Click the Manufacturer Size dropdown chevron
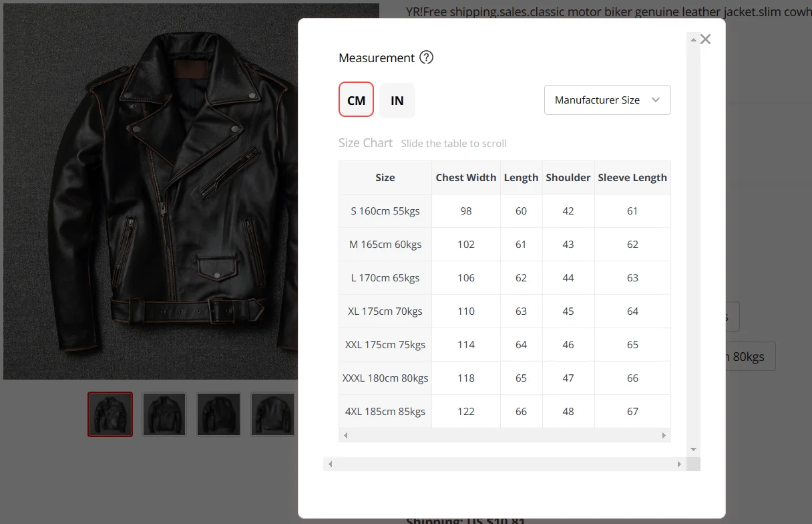Viewport: 812px width, 524px height. [x=656, y=100]
